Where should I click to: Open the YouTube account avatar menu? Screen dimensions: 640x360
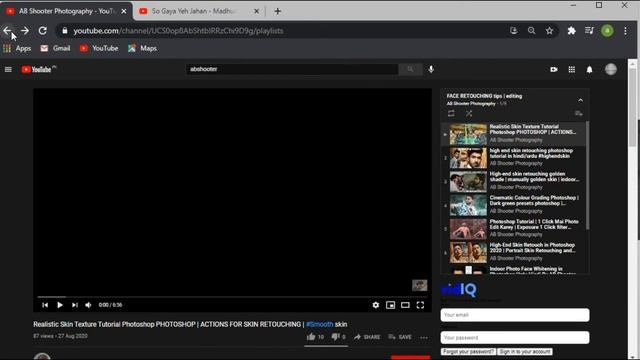point(611,69)
